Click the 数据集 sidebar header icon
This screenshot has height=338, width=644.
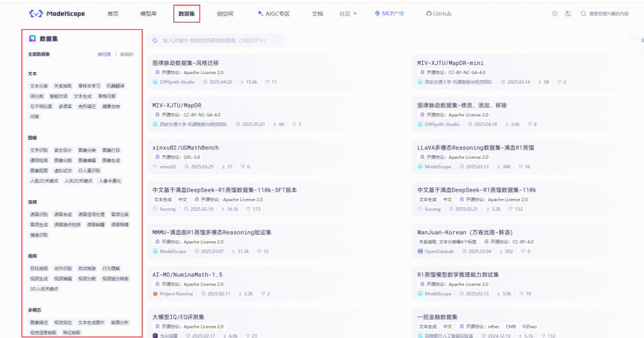(x=32, y=39)
